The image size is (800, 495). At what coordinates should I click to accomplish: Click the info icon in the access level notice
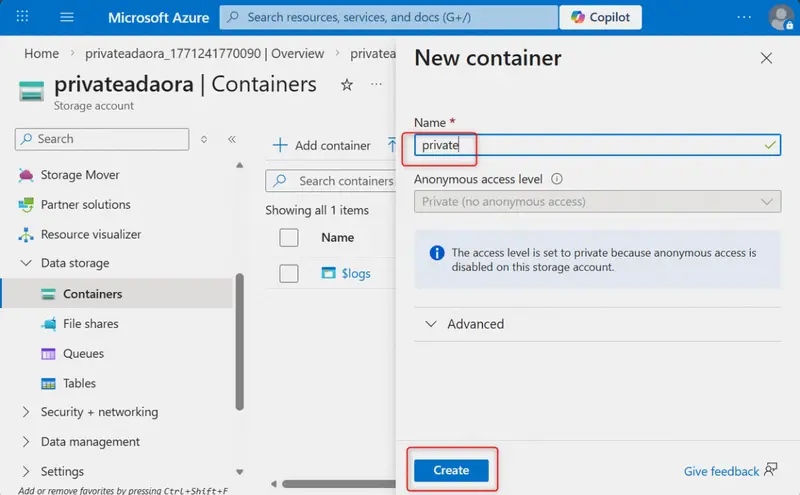coord(437,253)
